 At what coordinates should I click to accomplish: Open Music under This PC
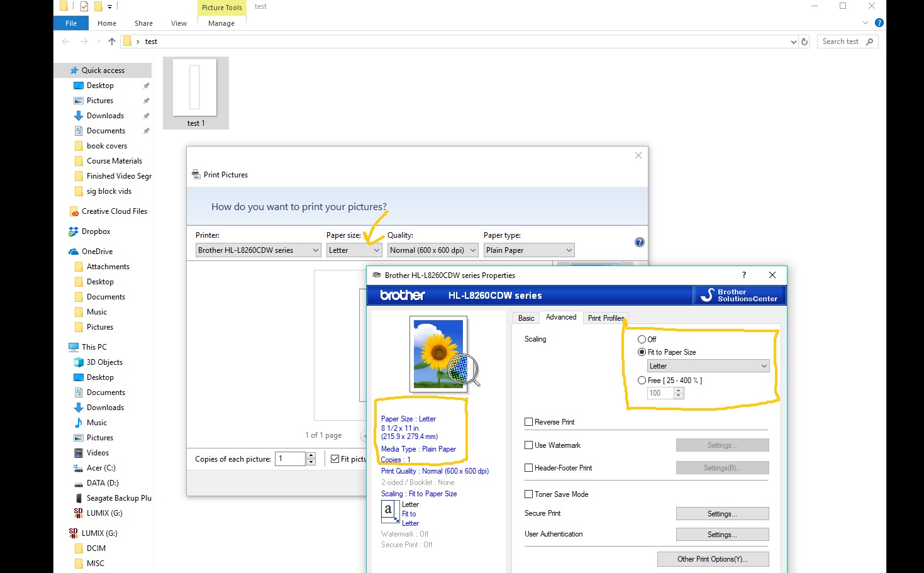click(96, 423)
